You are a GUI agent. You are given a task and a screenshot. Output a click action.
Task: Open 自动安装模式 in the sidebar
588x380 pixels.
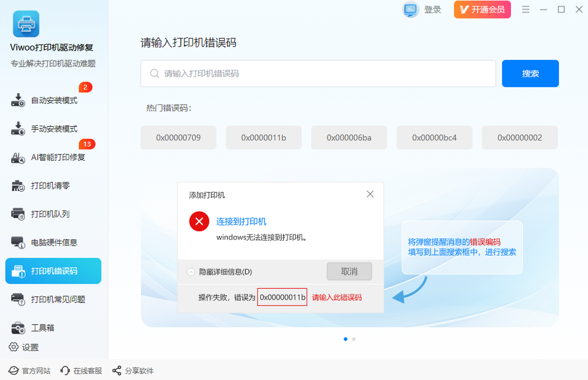pos(53,101)
